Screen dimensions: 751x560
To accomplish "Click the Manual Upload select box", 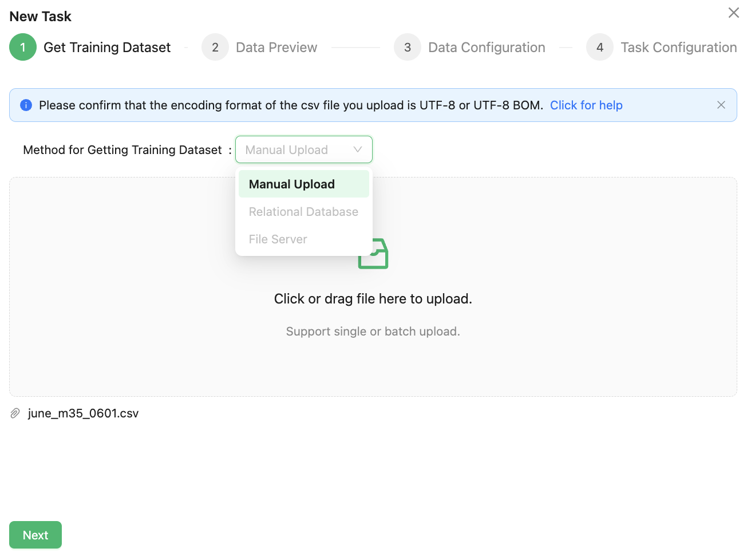I will click(x=292, y=149).
